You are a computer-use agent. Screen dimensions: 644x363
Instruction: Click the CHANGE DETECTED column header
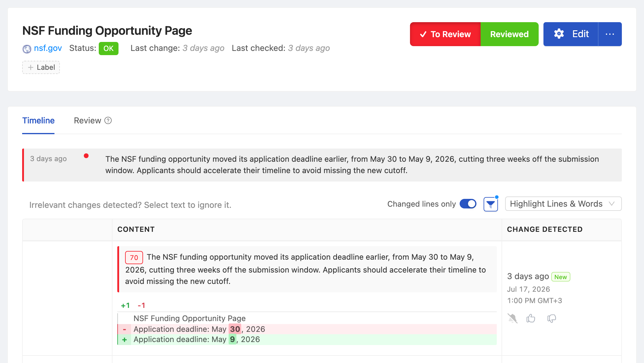pos(545,229)
